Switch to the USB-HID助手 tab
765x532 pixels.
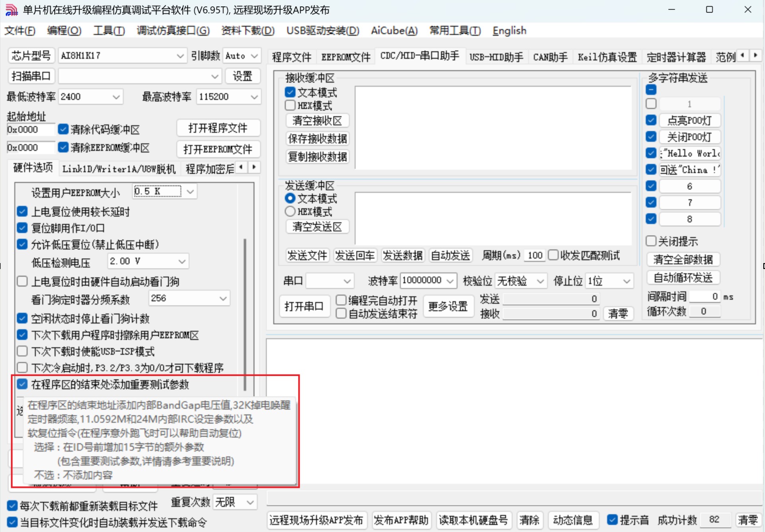(x=496, y=57)
